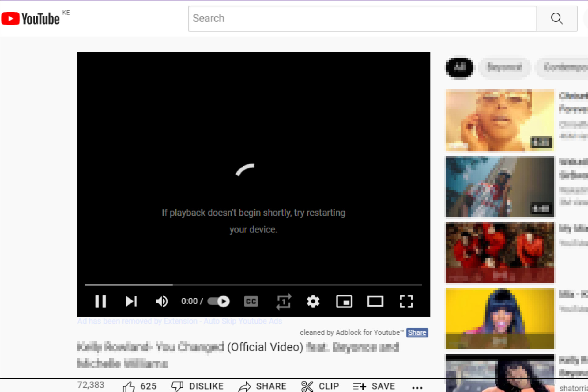Enter theater mode

375,302
